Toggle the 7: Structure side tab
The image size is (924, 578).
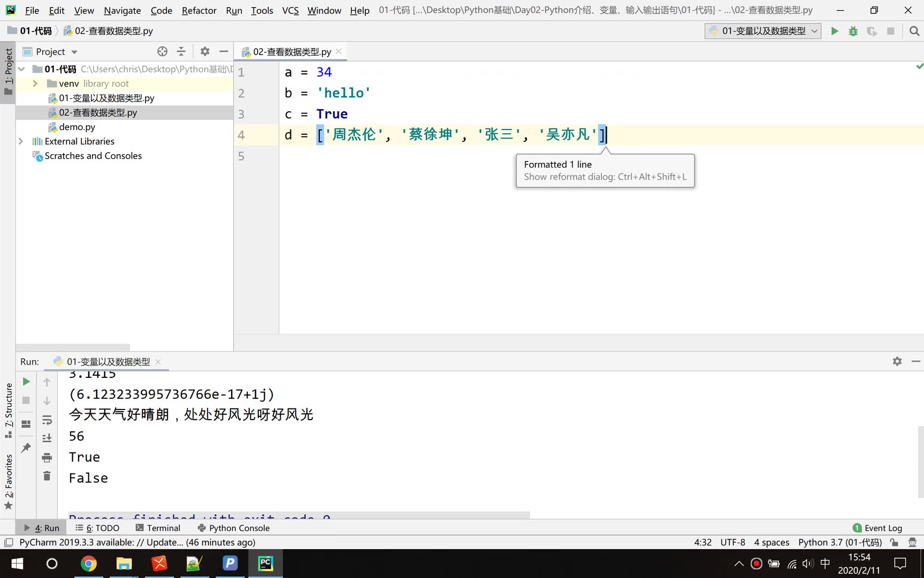(8, 410)
